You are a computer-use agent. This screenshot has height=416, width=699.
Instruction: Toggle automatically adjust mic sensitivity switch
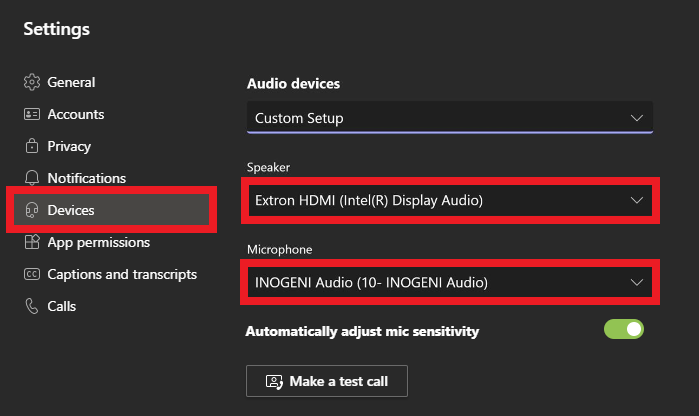click(624, 330)
